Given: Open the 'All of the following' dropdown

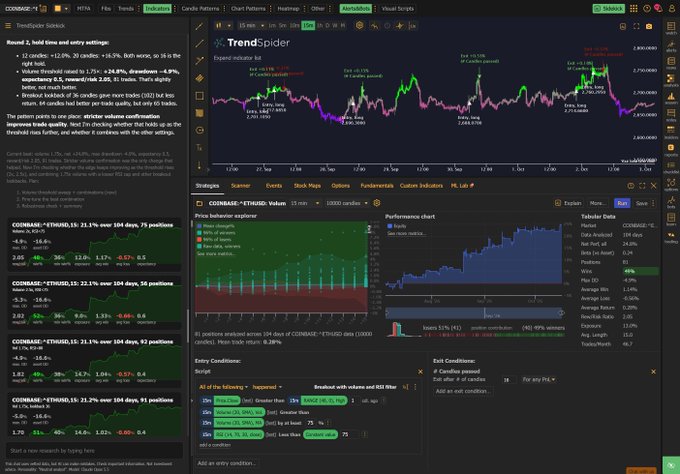Looking at the screenshot, I should (223, 387).
